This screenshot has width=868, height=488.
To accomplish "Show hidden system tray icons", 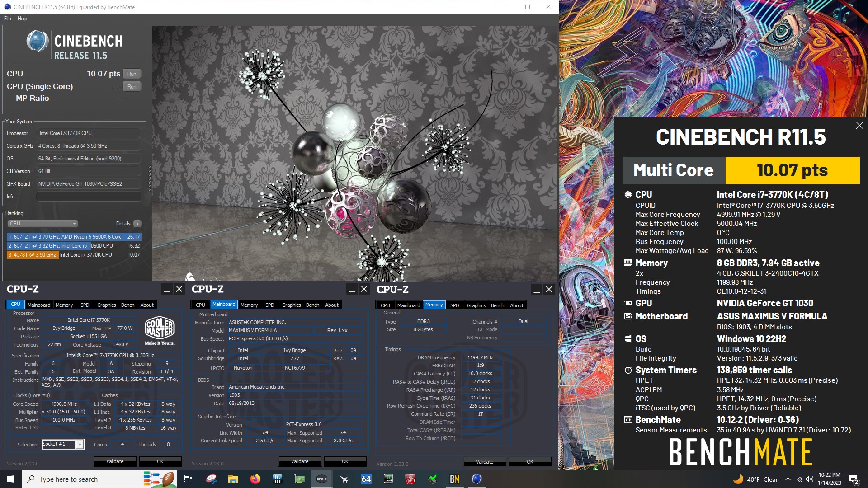I will [x=788, y=479].
